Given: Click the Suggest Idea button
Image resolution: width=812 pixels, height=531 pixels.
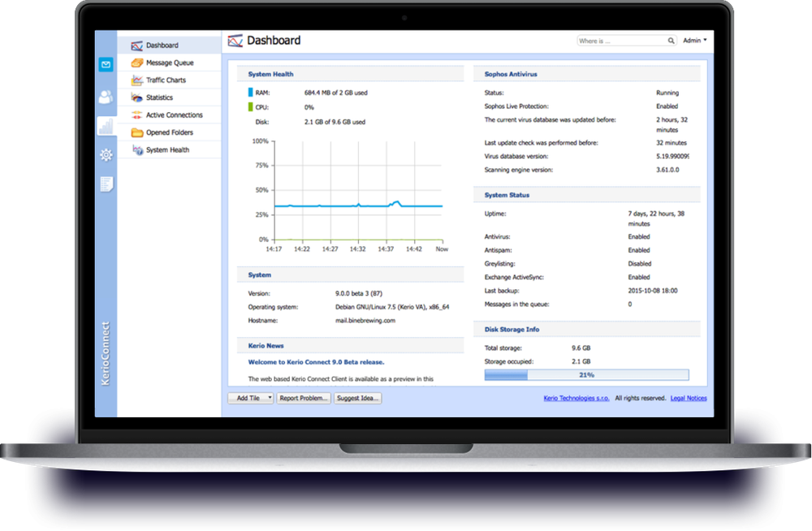Looking at the screenshot, I should coord(357,399).
